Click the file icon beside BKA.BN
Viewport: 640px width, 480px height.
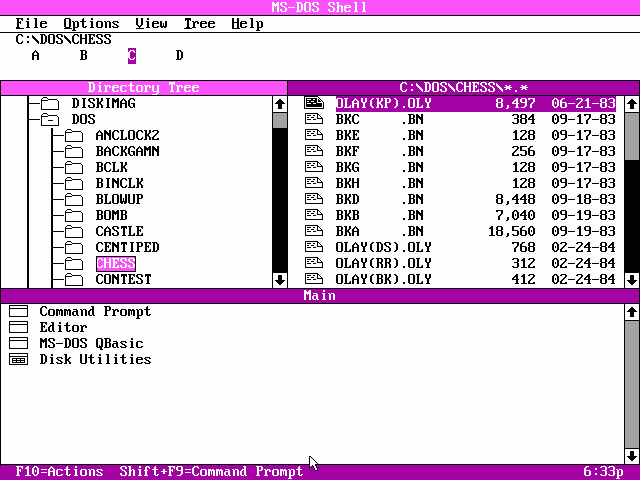click(313, 232)
